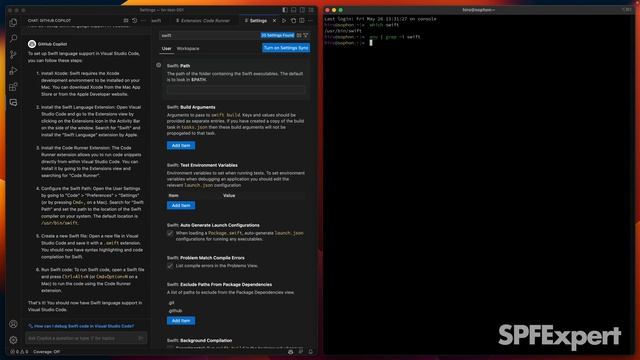The image size is (640, 360).
Task: Click inside the terminal window prompt
Action: (371, 43)
